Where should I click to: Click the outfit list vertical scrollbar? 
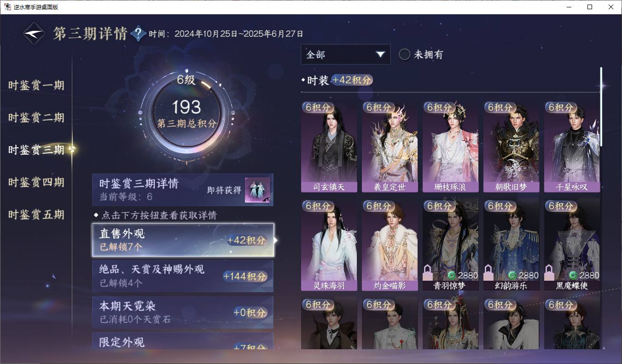tap(601, 107)
